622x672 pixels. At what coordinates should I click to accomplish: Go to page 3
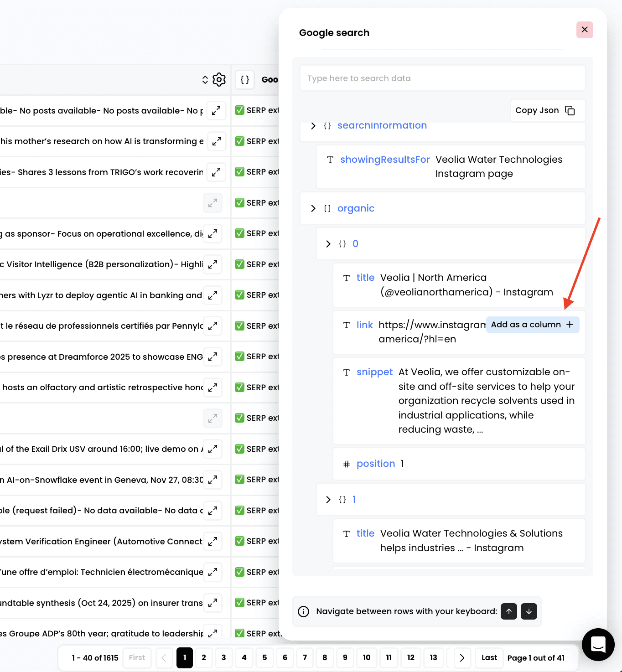pos(223,657)
